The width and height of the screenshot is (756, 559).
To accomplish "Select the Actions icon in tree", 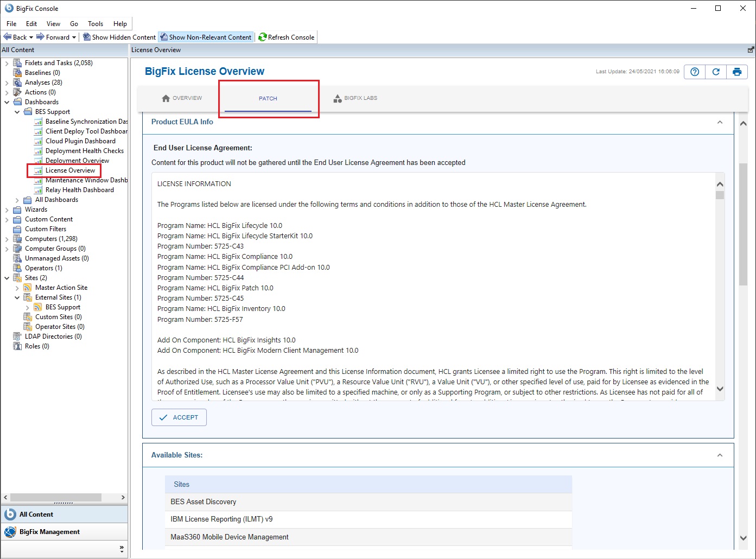I will [x=17, y=92].
